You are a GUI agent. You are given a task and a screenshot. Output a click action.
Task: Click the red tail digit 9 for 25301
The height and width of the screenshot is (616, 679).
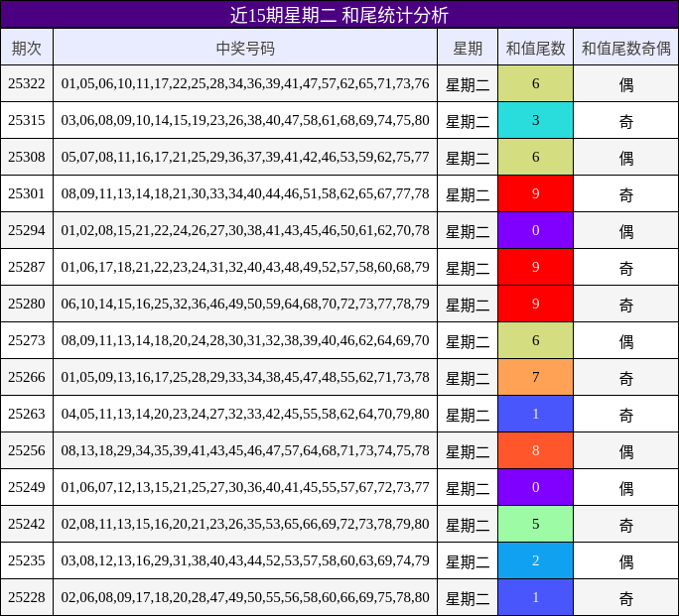[x=536, y=193]
